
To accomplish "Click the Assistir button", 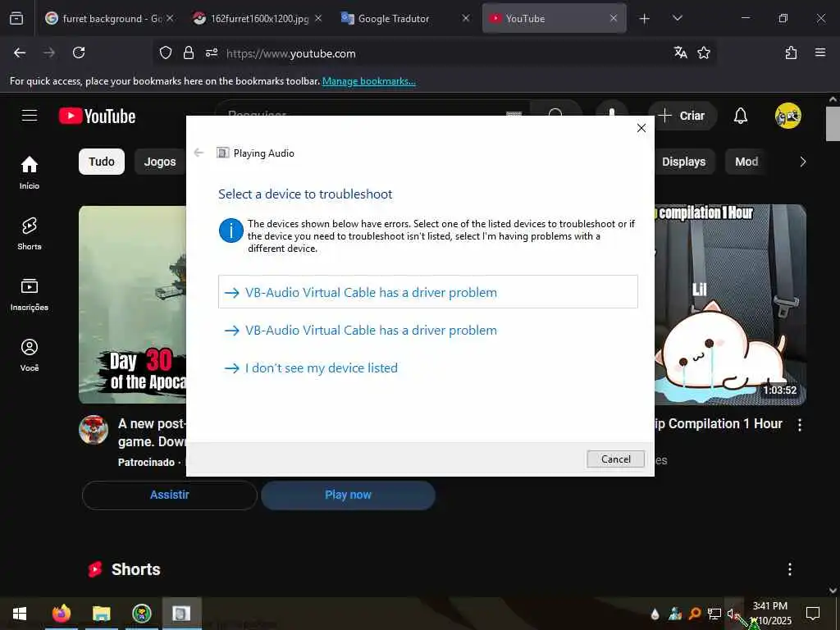I will (x=170, y=495).
